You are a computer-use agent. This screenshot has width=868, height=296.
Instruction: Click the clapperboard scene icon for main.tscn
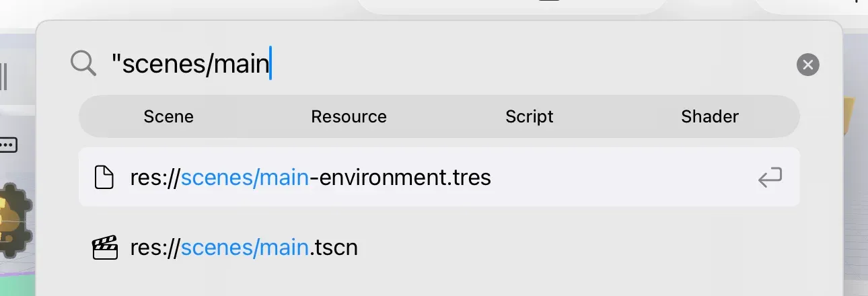tap(104, 248)
